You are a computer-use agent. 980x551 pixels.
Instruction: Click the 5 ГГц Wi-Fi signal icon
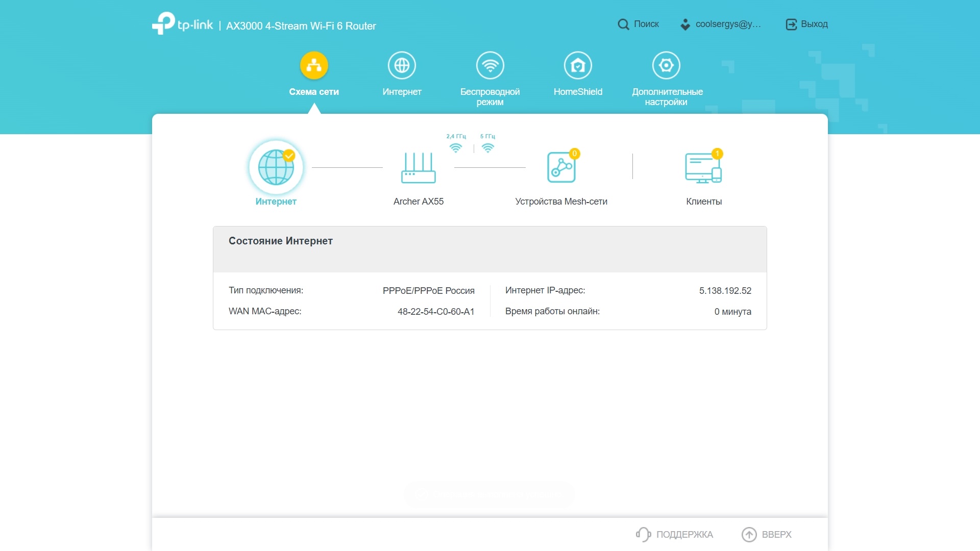click(x=488, y=148)
